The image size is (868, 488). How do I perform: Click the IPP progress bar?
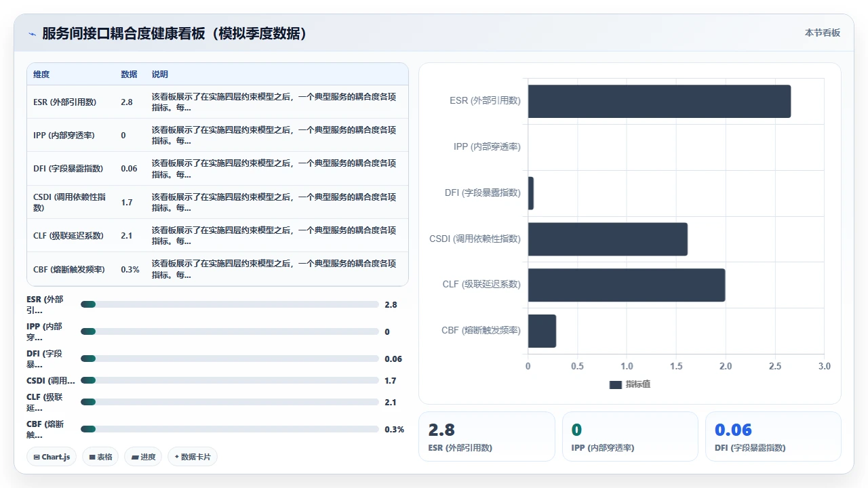[229, 331]
